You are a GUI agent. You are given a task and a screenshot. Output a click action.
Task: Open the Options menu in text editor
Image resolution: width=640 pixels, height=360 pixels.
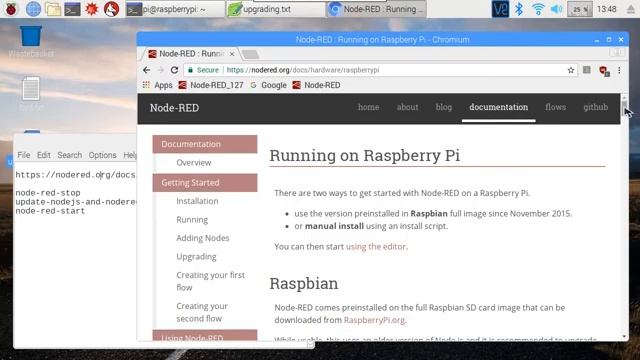pyautogui.click(x=102, y=155)
